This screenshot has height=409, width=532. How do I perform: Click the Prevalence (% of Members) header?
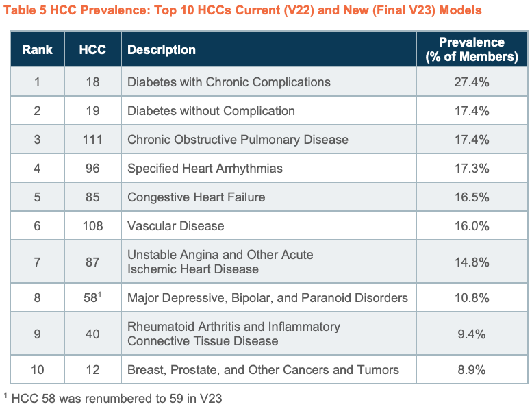471,49
